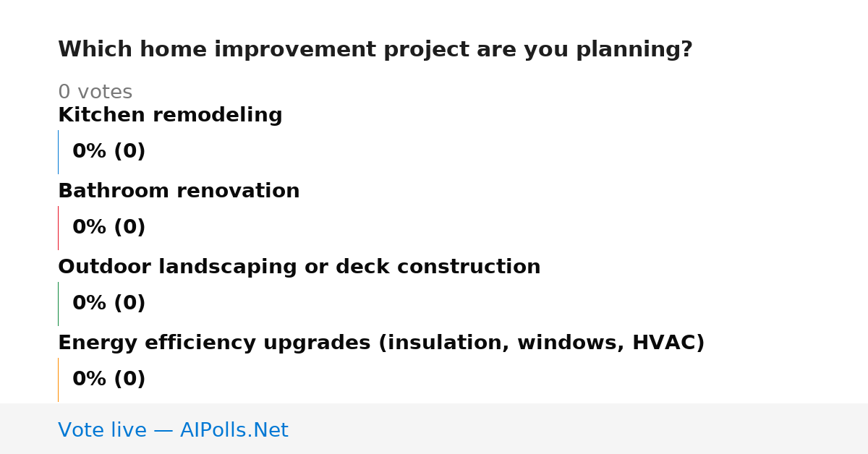Click the 0% (0) result under Outdoor landscaping
868x454 pixels.
click(x=109, y=304)
